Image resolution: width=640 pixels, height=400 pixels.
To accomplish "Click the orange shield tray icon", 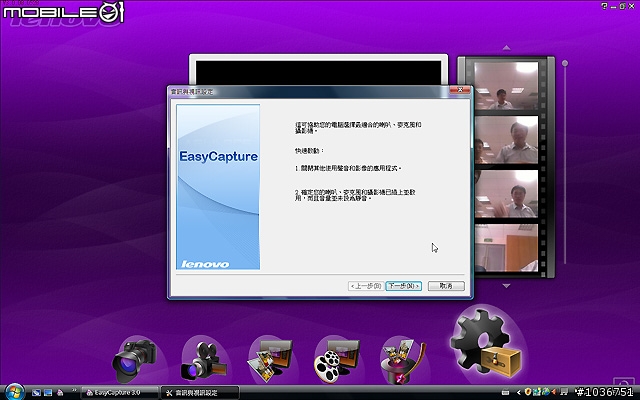I will 527,392.
